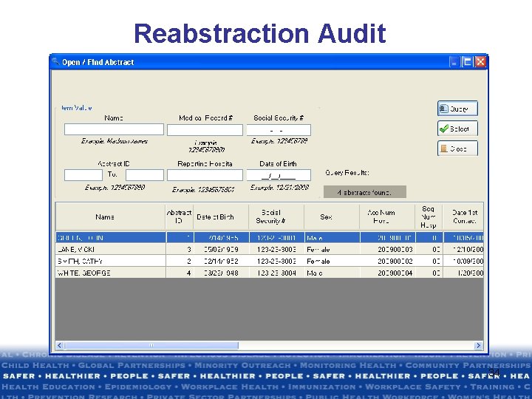Click the Name search input field
The height and width of the screenshot is (399, 532).
point(114,129)
